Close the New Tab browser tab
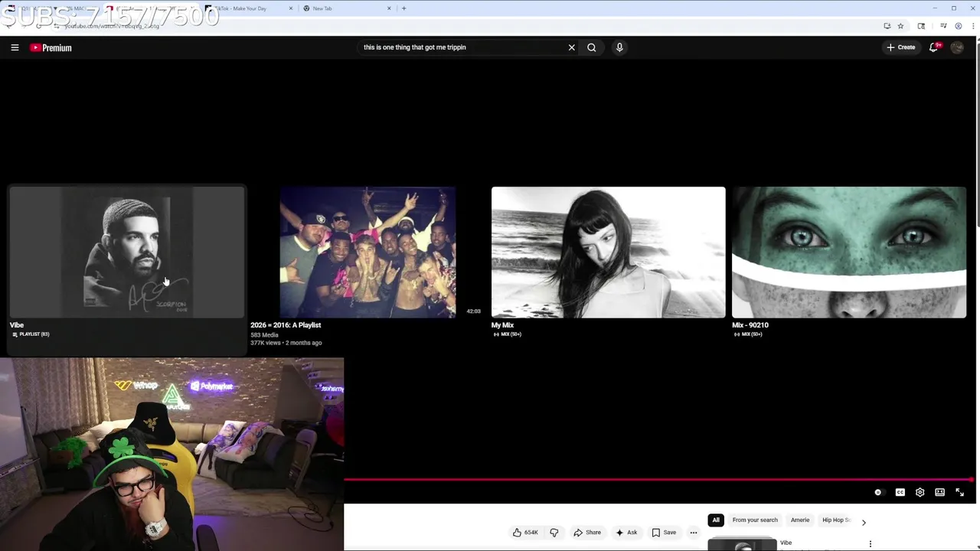 point(389,8)
